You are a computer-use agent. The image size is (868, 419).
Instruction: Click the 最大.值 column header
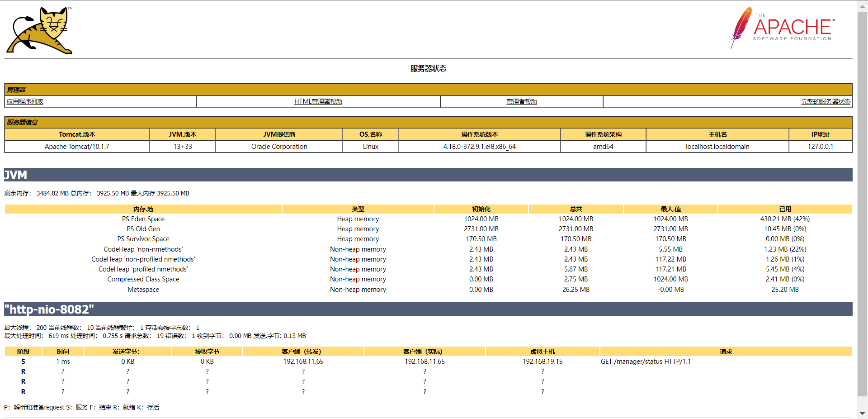click(x=671, y=209)
